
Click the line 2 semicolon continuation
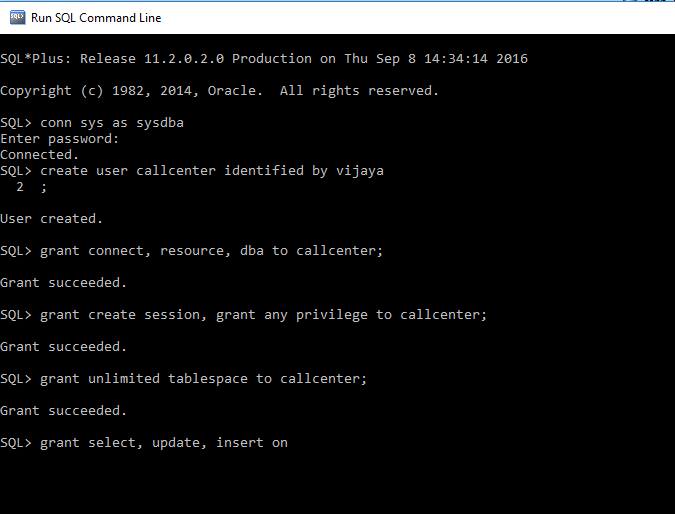pyautogui.click(x=31, y=187)
